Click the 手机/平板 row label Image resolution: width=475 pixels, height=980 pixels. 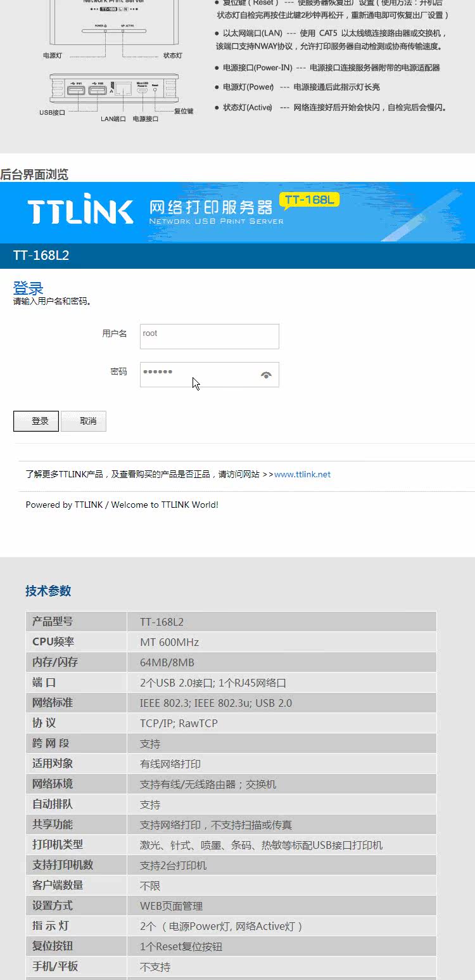(x=55, y=966)
